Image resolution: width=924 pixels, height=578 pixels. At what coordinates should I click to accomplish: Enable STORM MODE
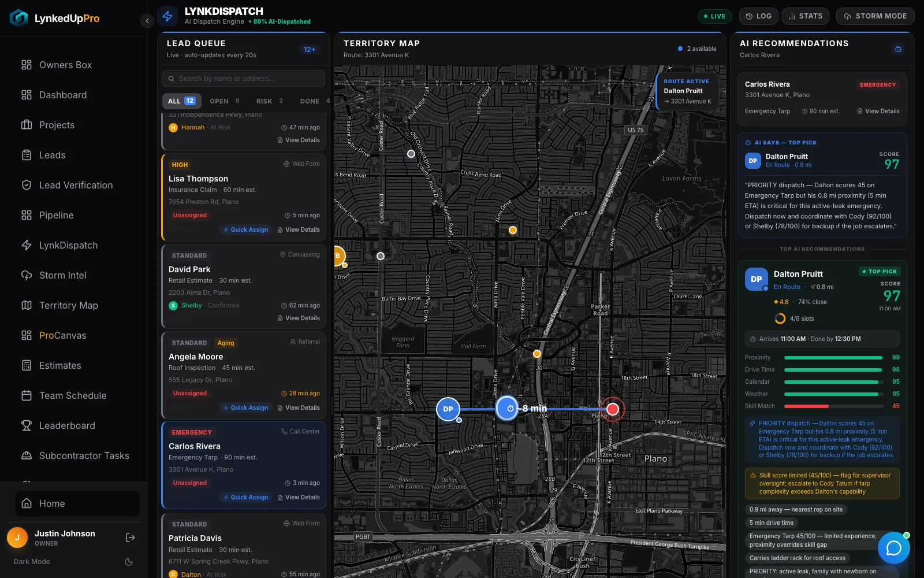pyautogui.click(x=875, y=16)
